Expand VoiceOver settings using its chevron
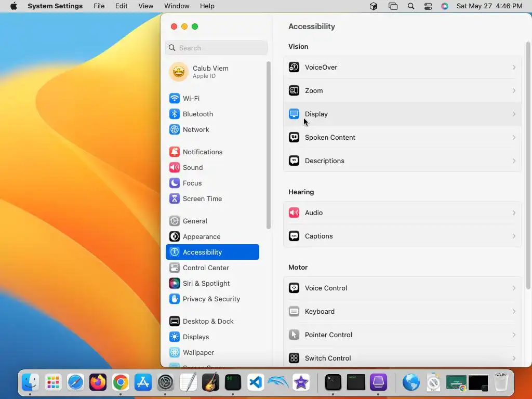The height and width of the screenshot is (399, 532). (x=514, y=67)
